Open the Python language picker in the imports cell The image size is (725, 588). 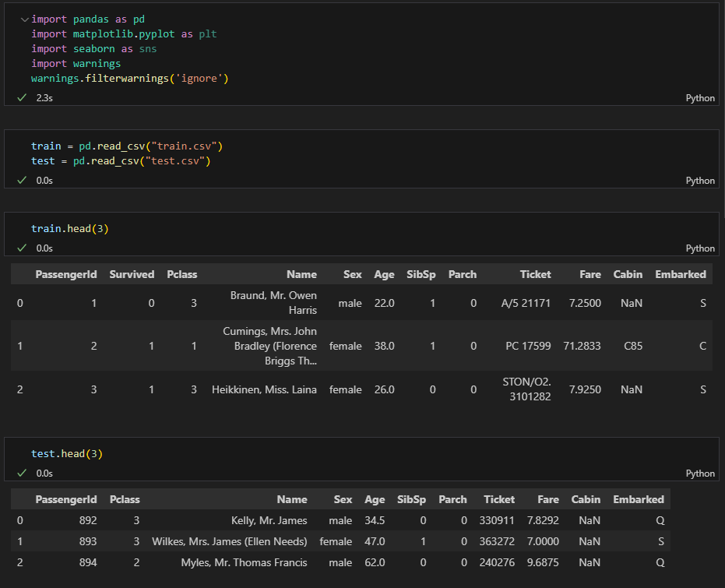point(700,98)
